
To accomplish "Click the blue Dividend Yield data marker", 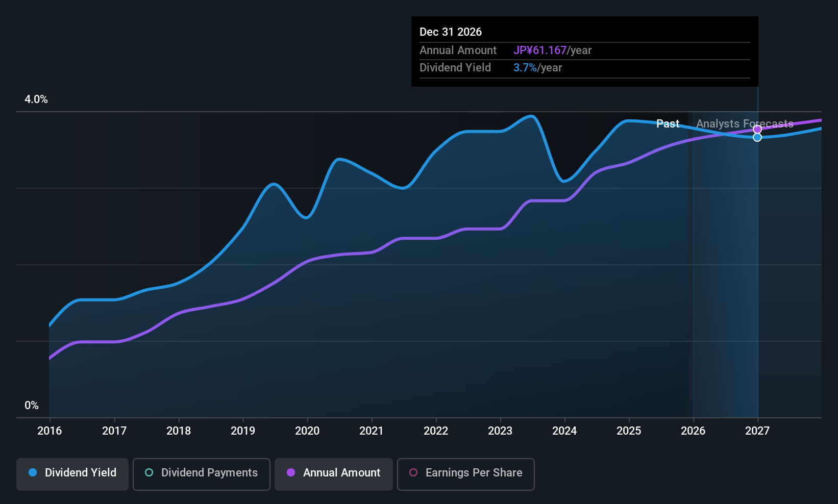I will click(757, 137).
